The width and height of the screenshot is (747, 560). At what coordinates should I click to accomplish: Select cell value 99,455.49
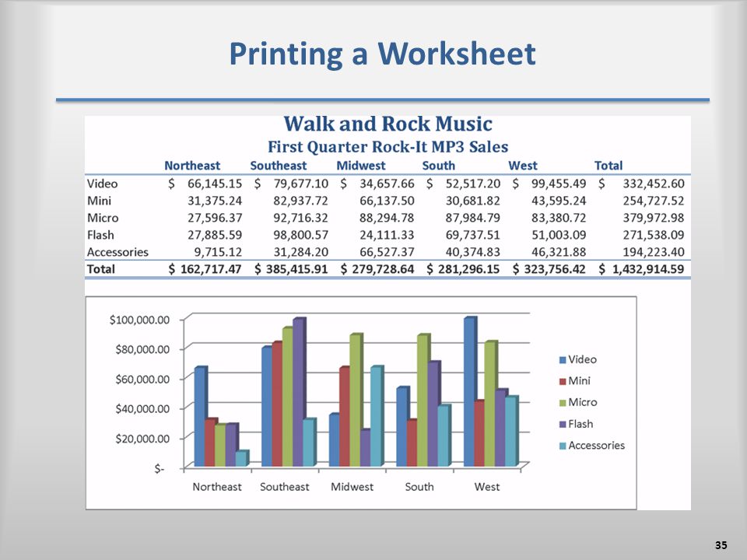559,184
